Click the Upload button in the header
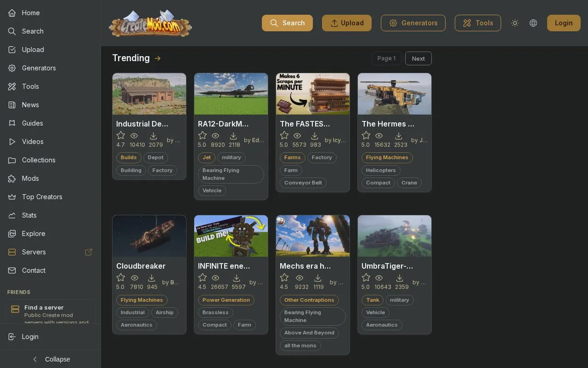The width and height of the screenshot is (588, 368). [x=347, y=23]
